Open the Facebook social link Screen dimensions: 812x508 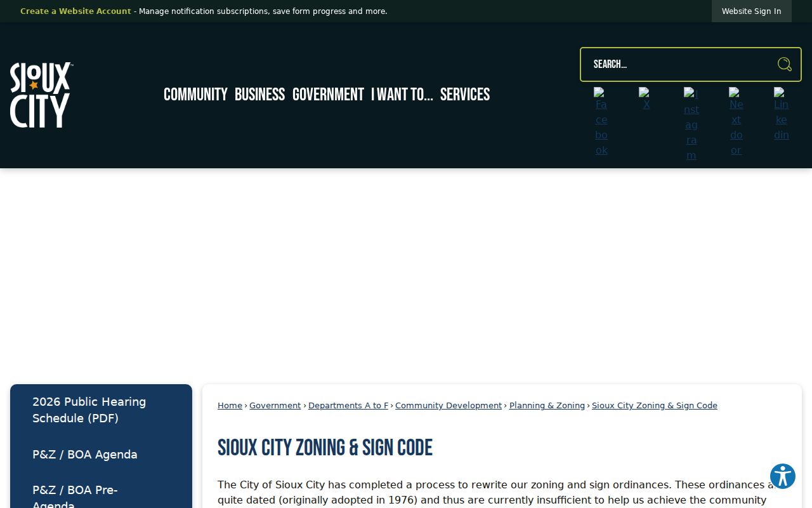(601, 122)
